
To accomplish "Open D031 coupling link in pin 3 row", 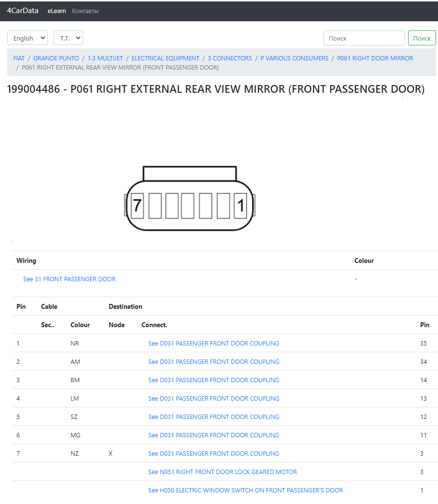I will pyautogui.click(x=214, y=380).
